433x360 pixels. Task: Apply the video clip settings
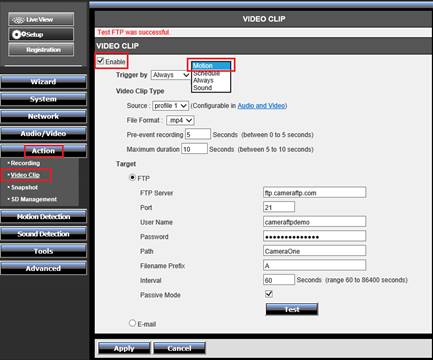click(x=124, y=348)
